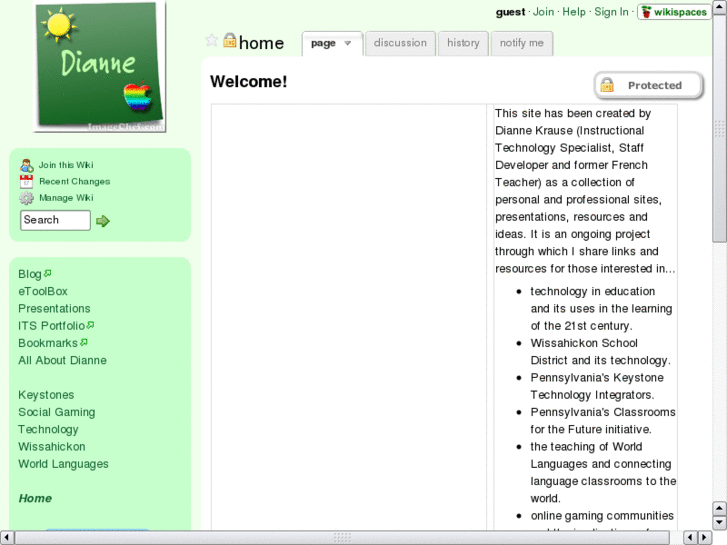Click the Protected button
Image resolution: width=727 pixels, height=545 pixels.
649,85
